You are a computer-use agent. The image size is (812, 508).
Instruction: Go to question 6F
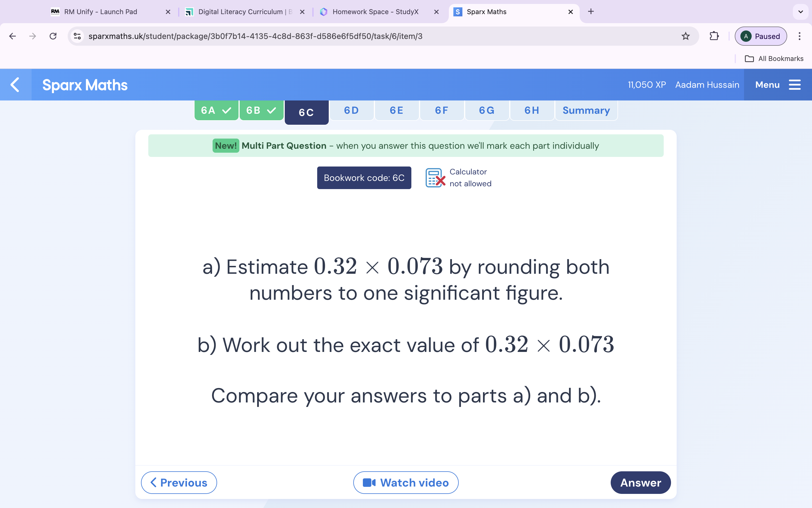(x=442, y=110)
